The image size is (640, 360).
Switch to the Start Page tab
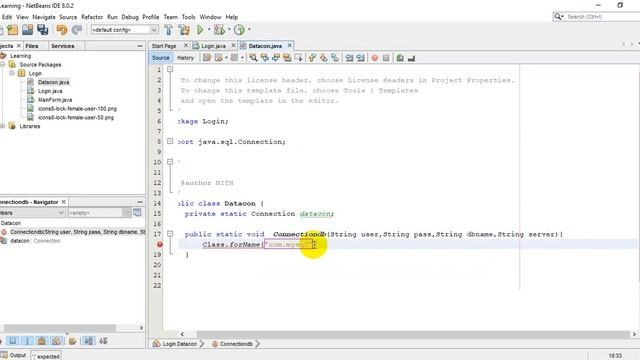164,46
